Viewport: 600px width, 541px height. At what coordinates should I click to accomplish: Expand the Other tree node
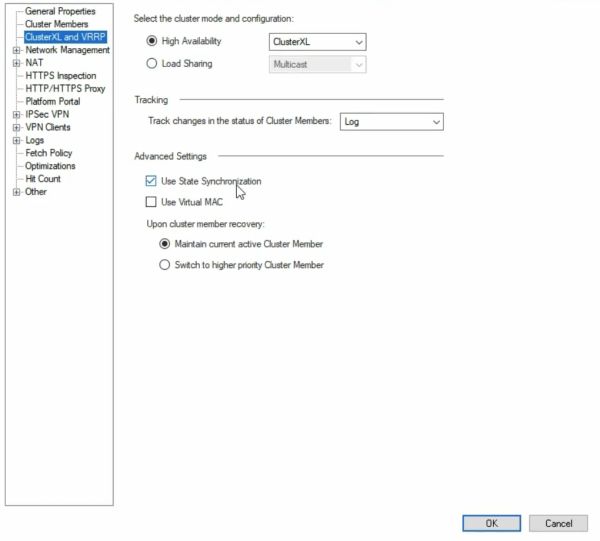[16, 192]
